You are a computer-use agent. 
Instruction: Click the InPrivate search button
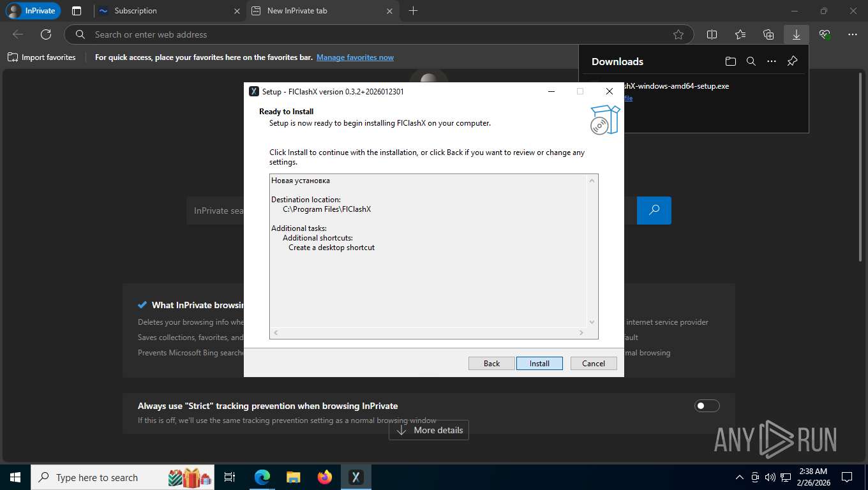click(654, 211)
